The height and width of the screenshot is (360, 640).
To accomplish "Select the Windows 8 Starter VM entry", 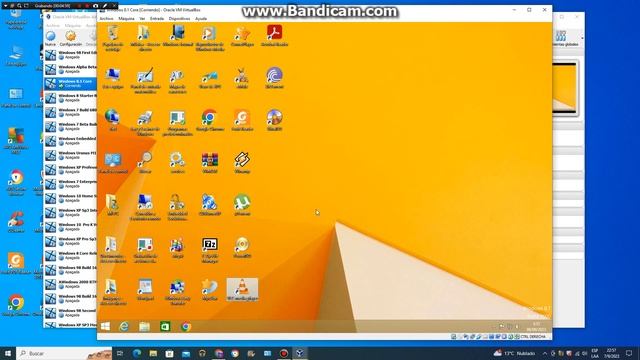I will tap(70, 98).
